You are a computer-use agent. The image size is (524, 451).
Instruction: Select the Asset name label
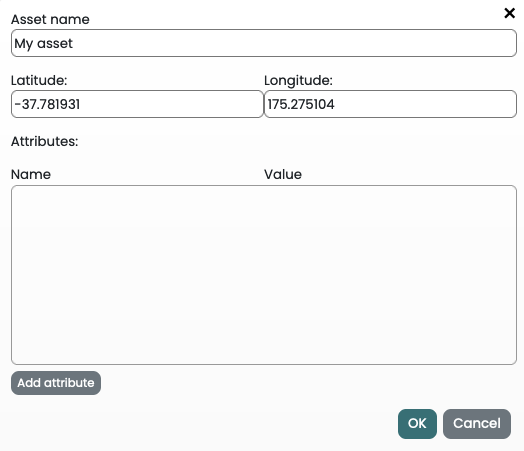tap(50, 19)
